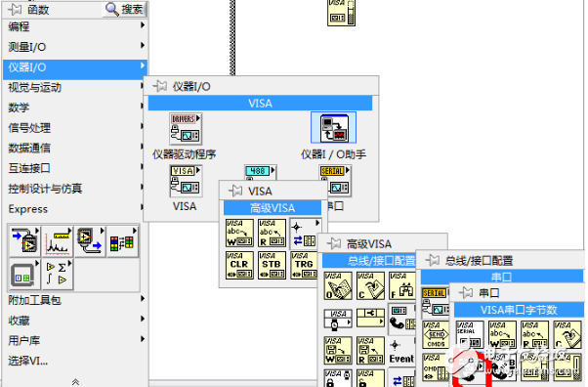Pin the 串口 palette with its thumbtack

point(466,292)
